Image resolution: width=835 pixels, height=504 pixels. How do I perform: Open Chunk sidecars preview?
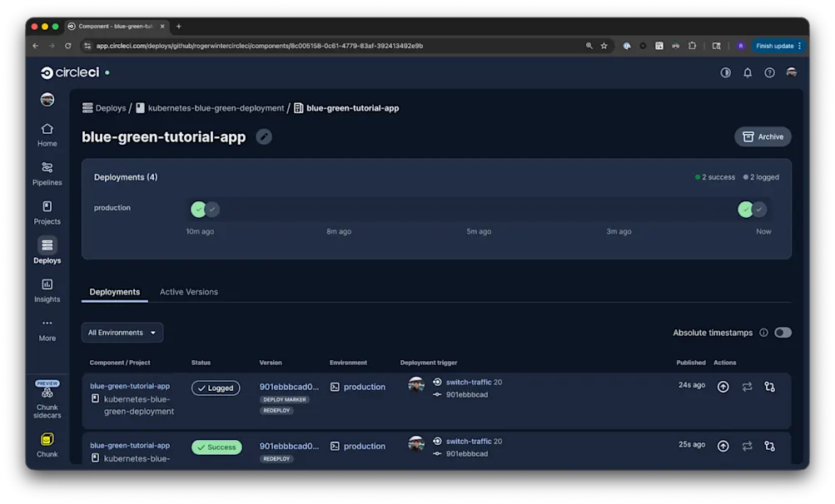(x=47, y=400)
